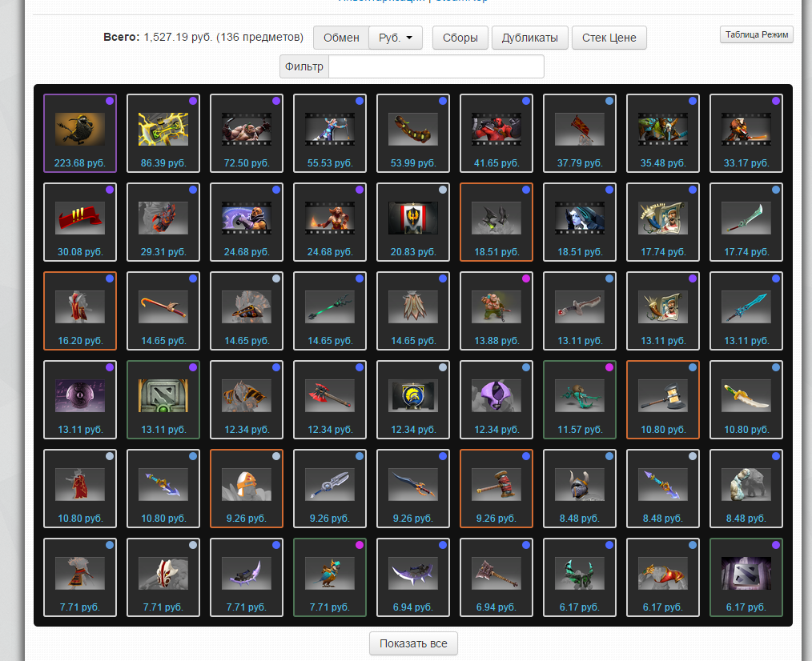
Task: Open the 11.57 руб. green creature item
Action: pos(580,399)
